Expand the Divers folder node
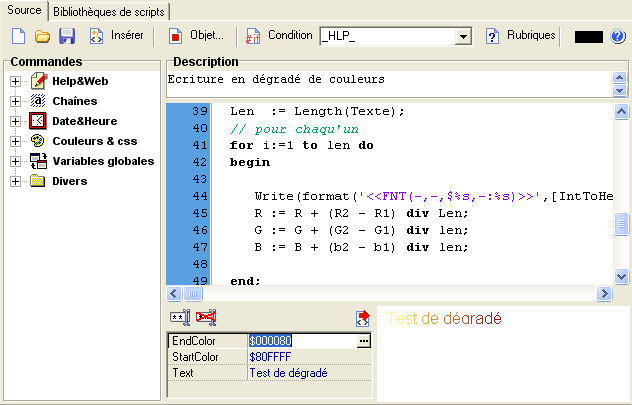Screen dimensions: 632x405 [x=15, y=181]
